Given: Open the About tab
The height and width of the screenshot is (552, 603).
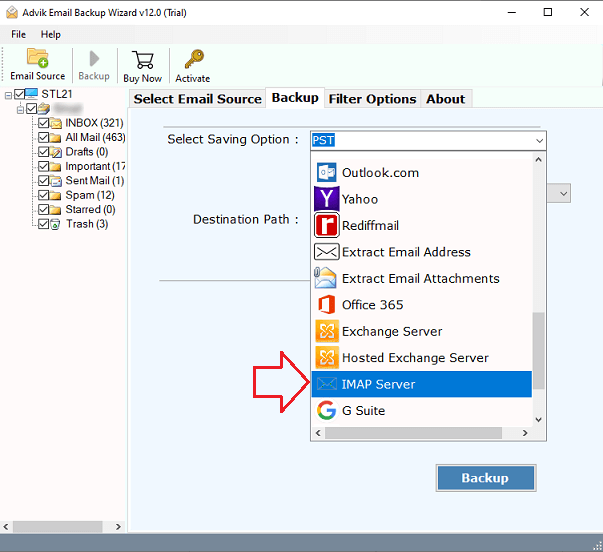Looking at the screenshot, I should pos(445,98).
